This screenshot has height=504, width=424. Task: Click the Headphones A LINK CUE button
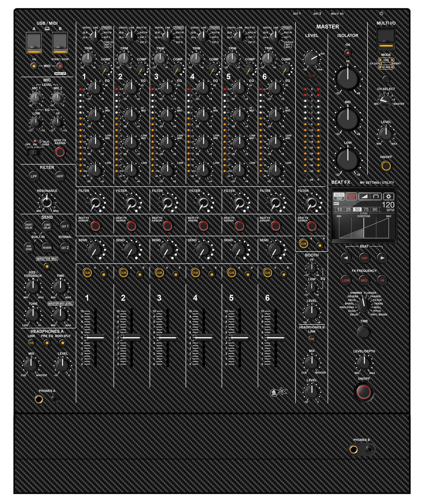tap(31, 343)
